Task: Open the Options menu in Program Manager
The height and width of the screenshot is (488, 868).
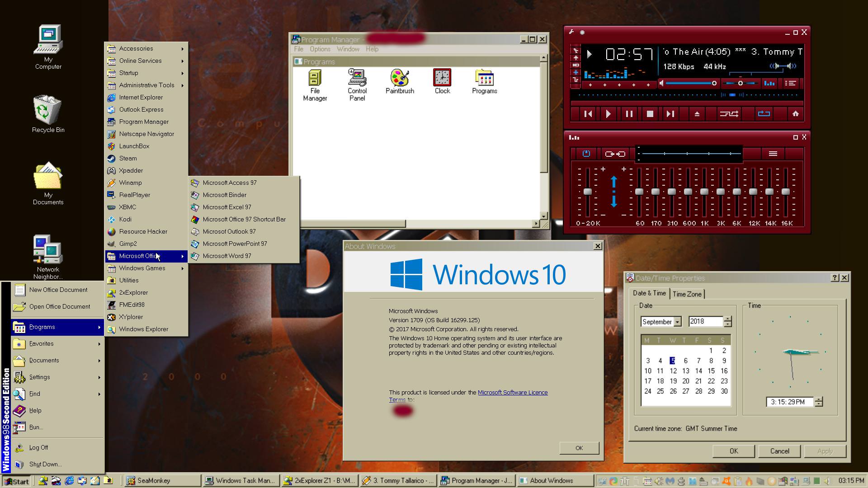Action: pos(320,49)
